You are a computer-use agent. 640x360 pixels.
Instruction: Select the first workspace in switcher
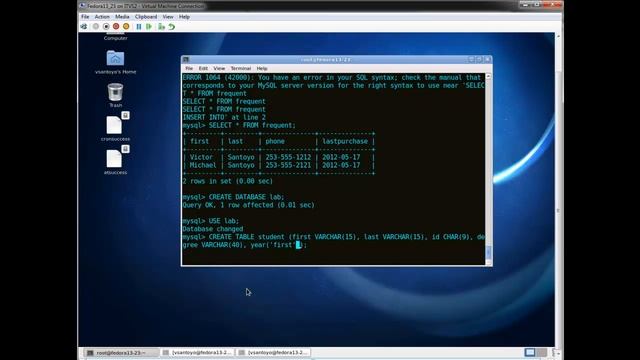[x=530, y=352]
